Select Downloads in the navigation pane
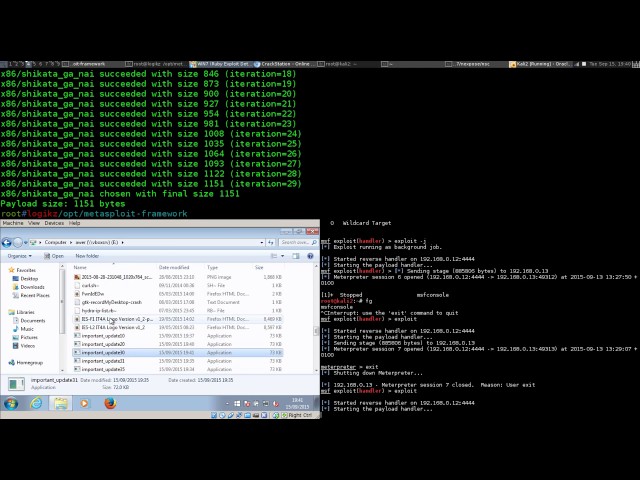Screen dimensions: 640x480 coord(29,287)
